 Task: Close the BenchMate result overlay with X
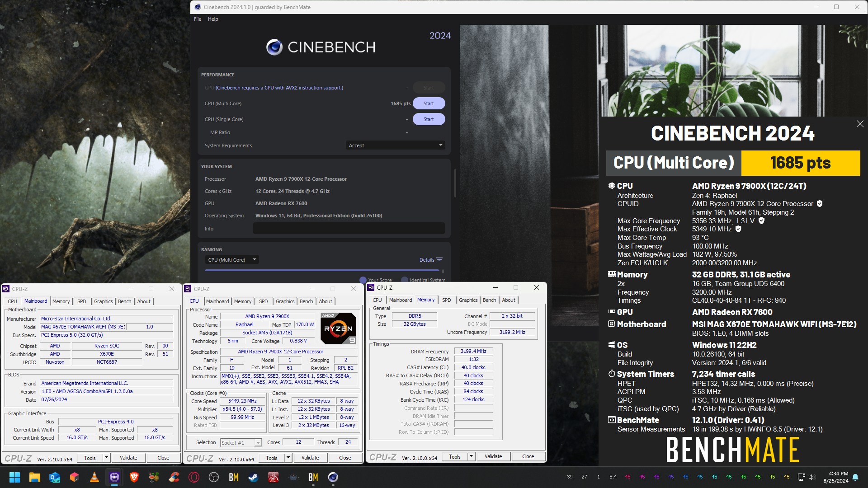click(860, 124)
